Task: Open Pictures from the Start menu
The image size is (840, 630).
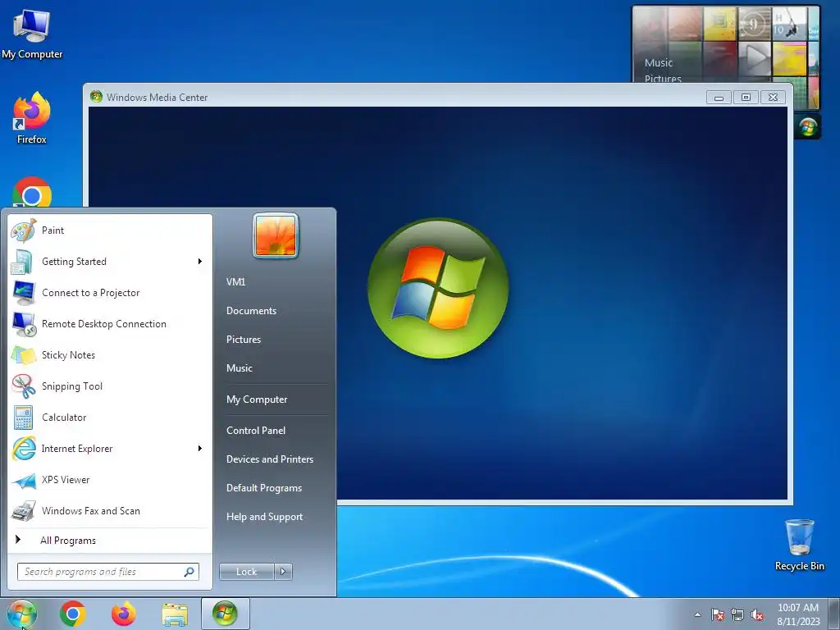Action: click(x=244, y=340)
